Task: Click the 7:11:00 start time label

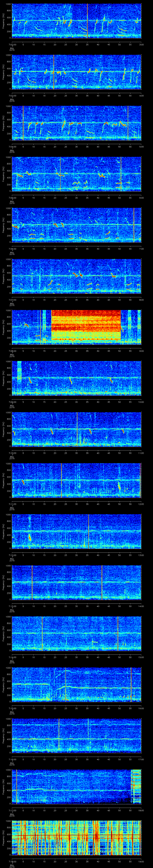Action: (12, 504)
